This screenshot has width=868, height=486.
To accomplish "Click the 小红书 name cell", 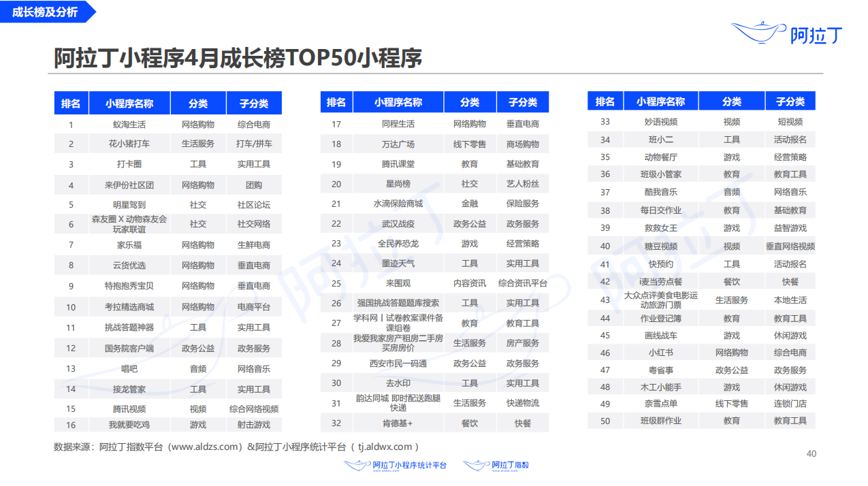I will tap(661, 353).
